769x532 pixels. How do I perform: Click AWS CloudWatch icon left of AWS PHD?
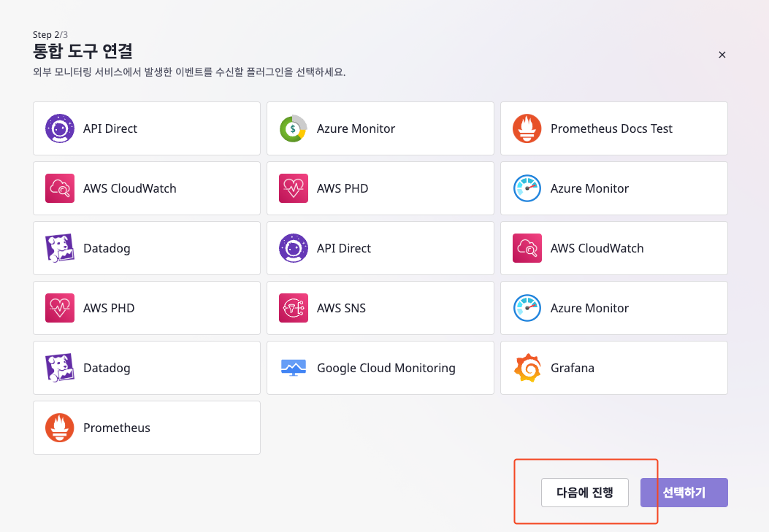[x=60, y=188]
